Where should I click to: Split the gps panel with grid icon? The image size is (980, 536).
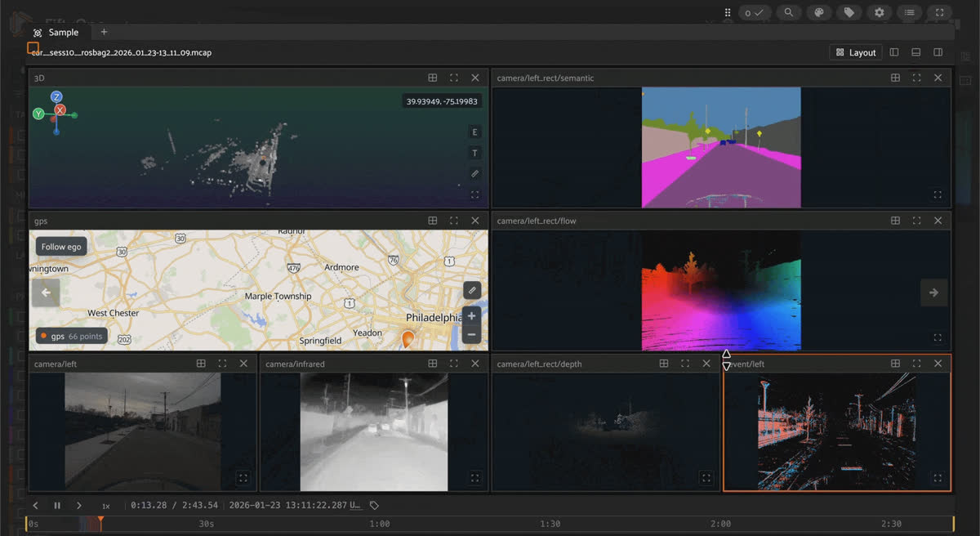pyautogui.click(x=433, y=221)
